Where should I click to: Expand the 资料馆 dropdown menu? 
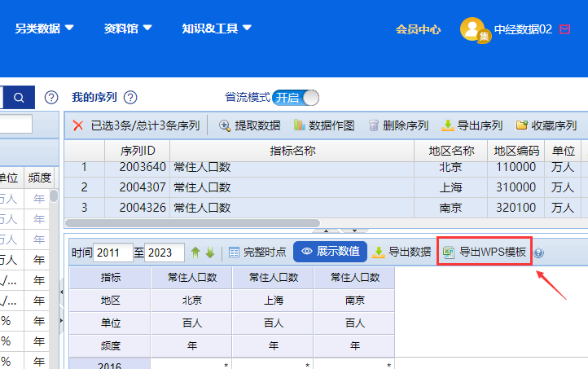(x=128, y=29)
